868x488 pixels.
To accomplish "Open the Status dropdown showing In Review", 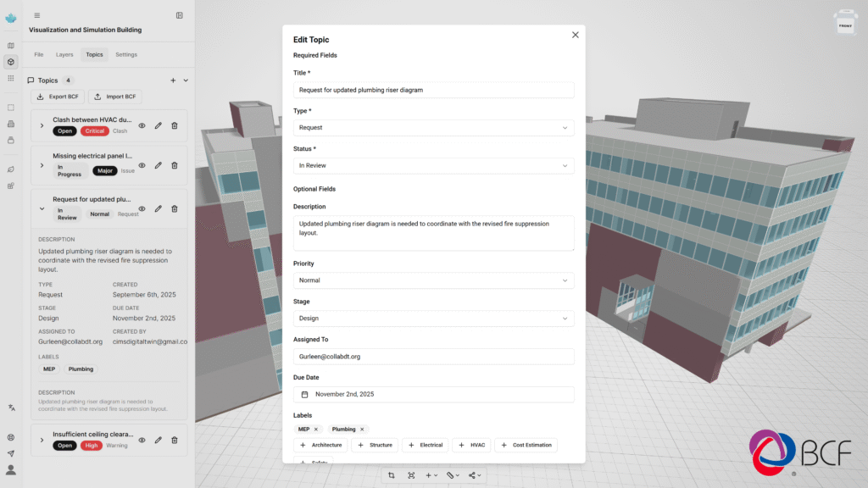I will [x=433, y=164].
